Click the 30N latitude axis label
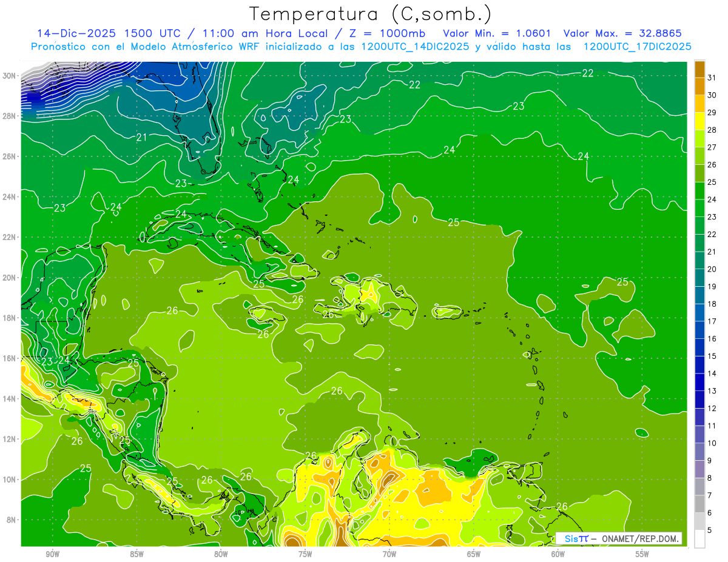Screen dimensions: 728x562 (x=9, y=76)
